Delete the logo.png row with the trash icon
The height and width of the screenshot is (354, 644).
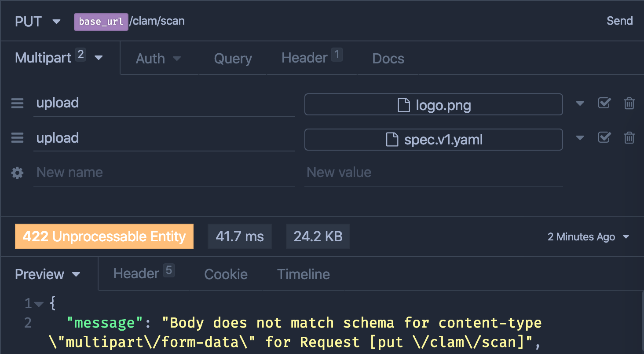[629, 103]
